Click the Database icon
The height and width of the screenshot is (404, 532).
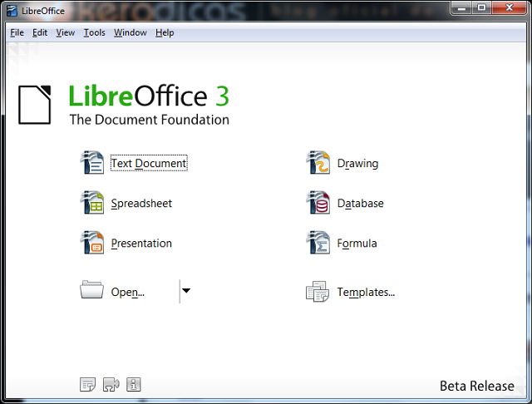(x=318, y=203)
